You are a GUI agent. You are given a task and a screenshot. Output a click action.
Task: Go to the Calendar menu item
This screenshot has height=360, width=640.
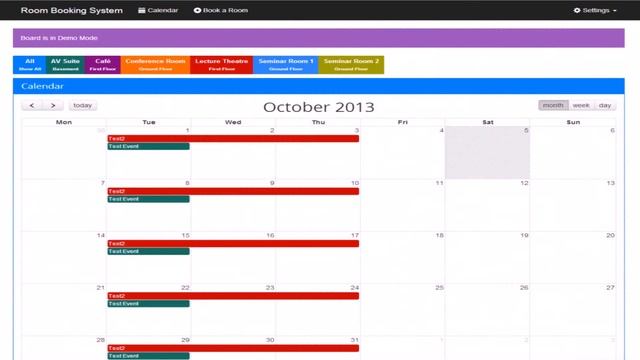158,10
